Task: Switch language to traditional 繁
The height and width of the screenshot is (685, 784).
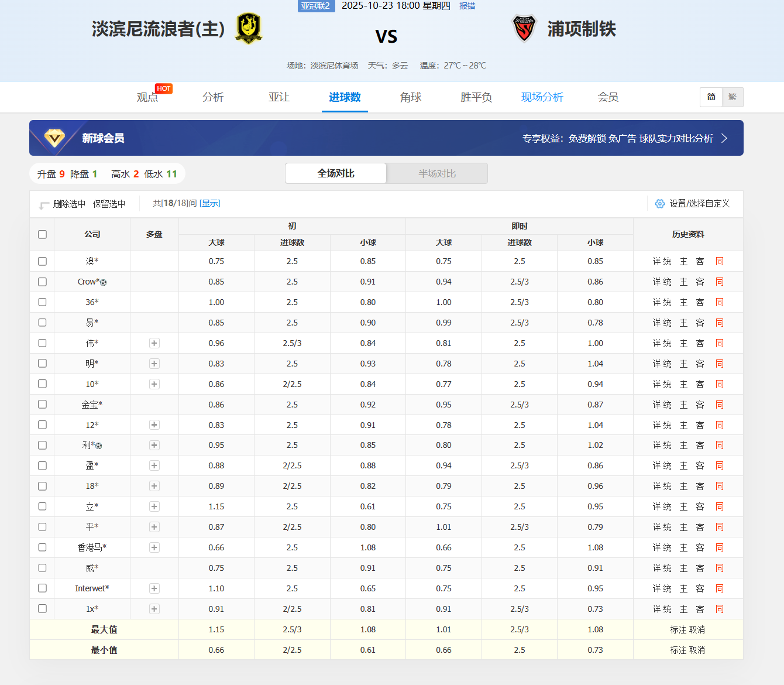Action: (x=733, y=97)
